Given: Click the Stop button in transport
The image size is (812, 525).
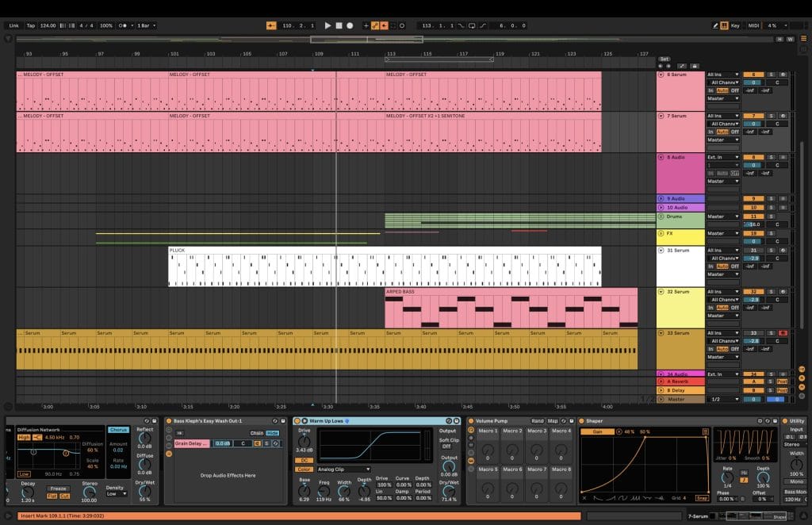Looking at the screenshot, I should [x=339, y=25].
